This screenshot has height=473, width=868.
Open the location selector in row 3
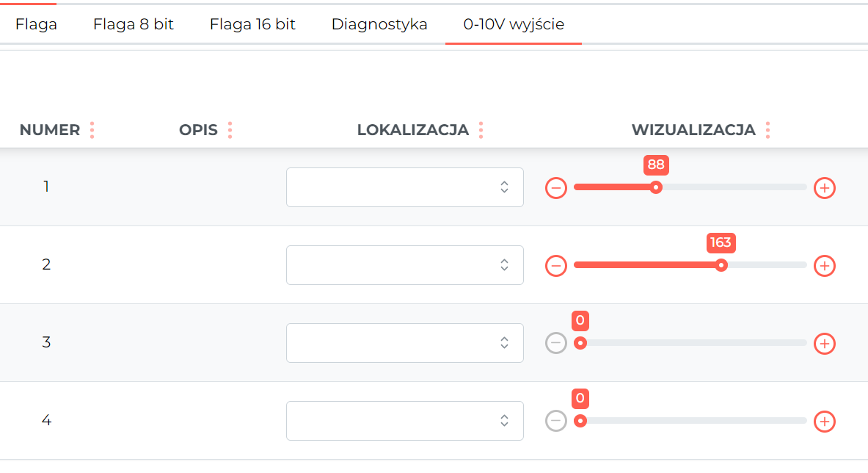click(405, 343)
